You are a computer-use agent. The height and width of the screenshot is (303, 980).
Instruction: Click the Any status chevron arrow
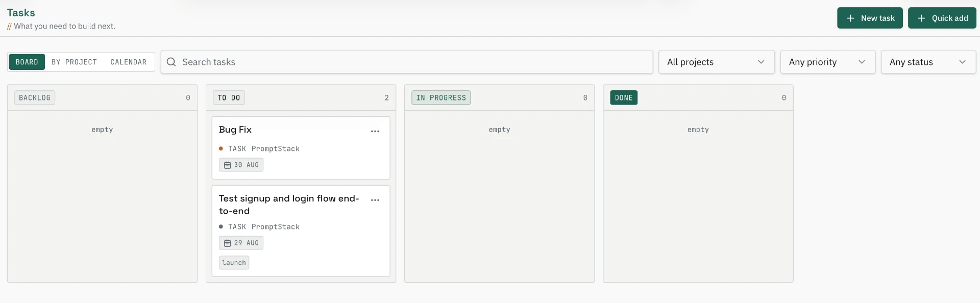click(x=962, y=62)
